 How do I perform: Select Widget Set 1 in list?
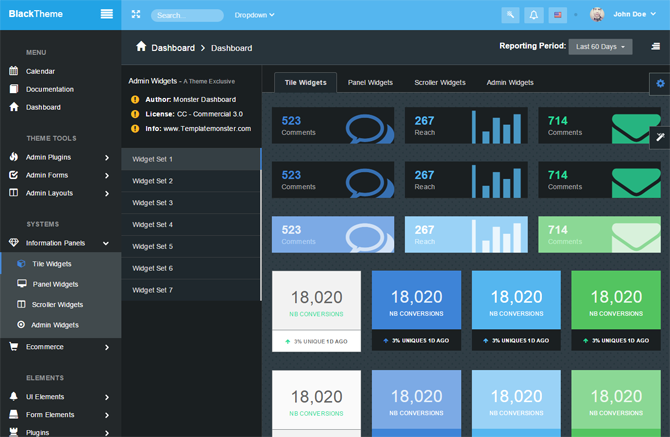click(x=191, y=159)
